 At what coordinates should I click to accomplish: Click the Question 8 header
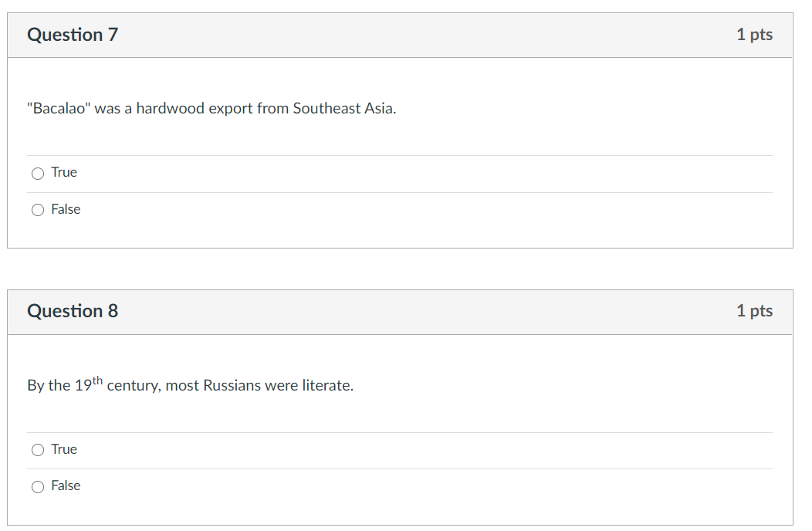(x=73, y=311)
